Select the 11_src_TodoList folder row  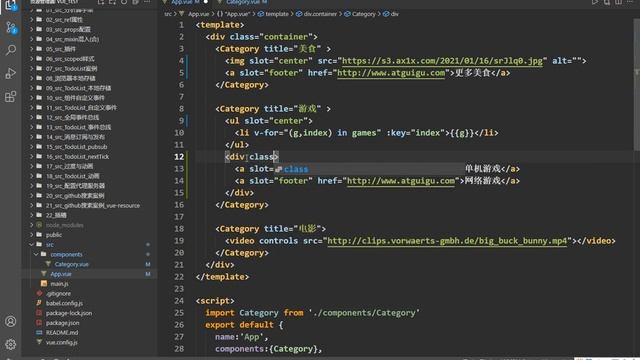click(90, 108)
